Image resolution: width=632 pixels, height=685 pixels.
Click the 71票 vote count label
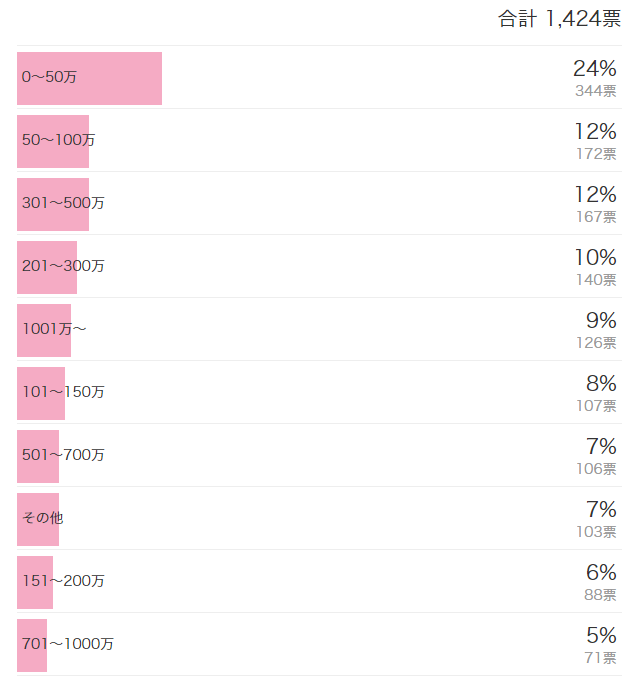point(600,658)
